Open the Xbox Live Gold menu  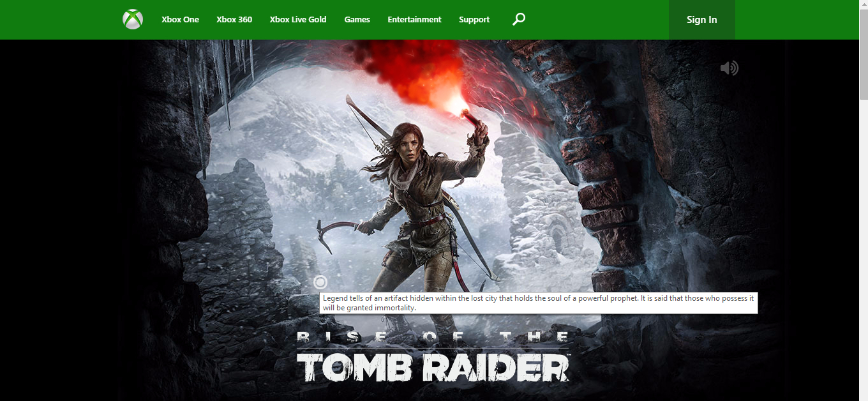point(298,19)
